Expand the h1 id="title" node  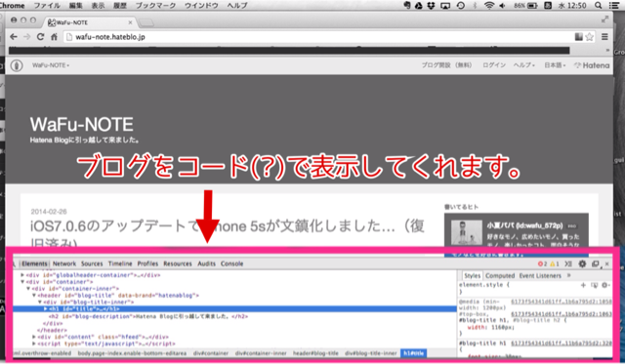[46, 308]
